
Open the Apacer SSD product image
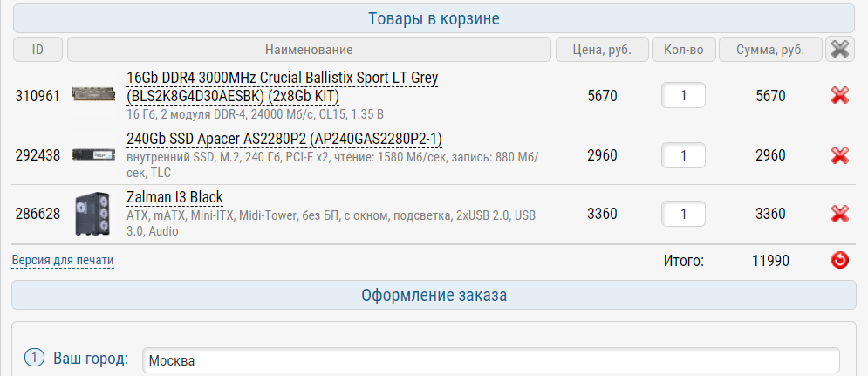(x=92, y=154)
